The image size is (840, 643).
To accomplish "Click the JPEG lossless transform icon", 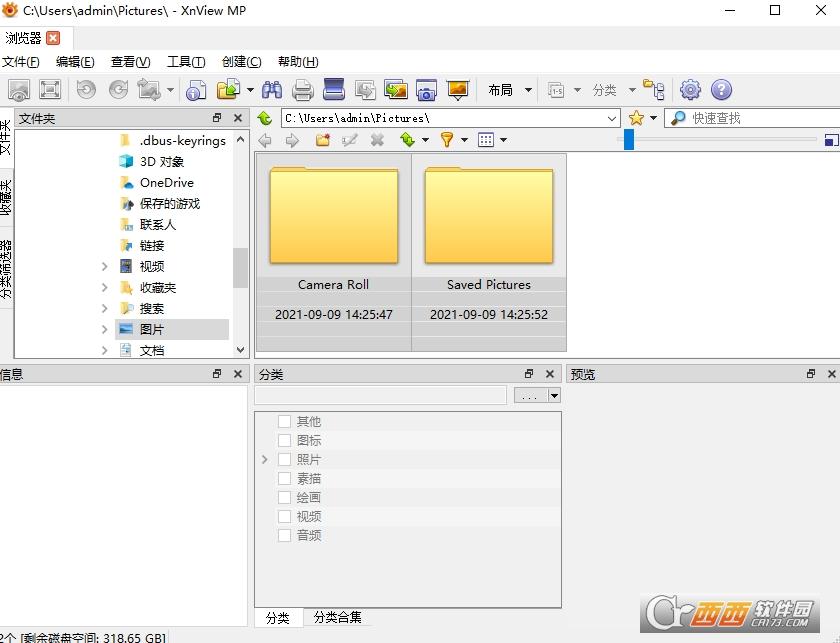I will [149, 89].
